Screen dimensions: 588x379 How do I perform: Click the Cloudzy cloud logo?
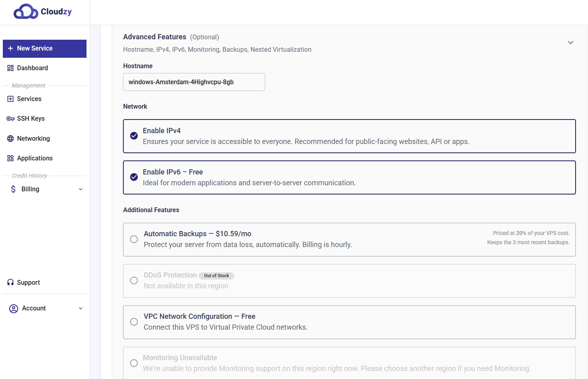[x=26, y=12]
